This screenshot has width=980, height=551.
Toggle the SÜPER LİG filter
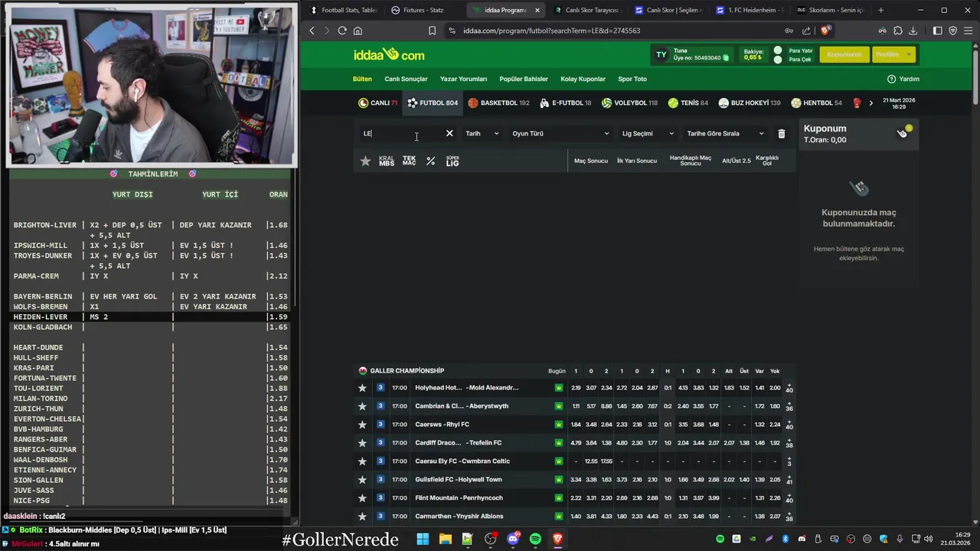[452, 161]
